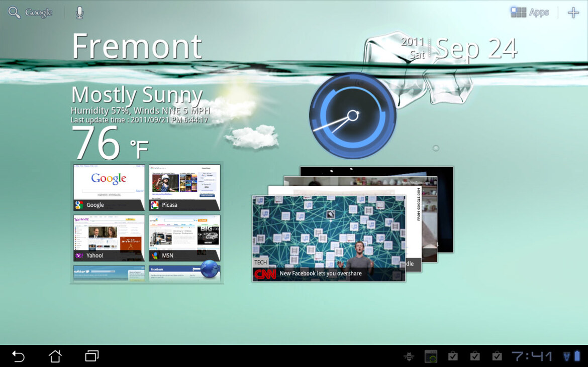Open the Twitter bookmark thumbnail
Image resolution: width=588 pixels, height=367 pixels.
(x=109, y=274)
